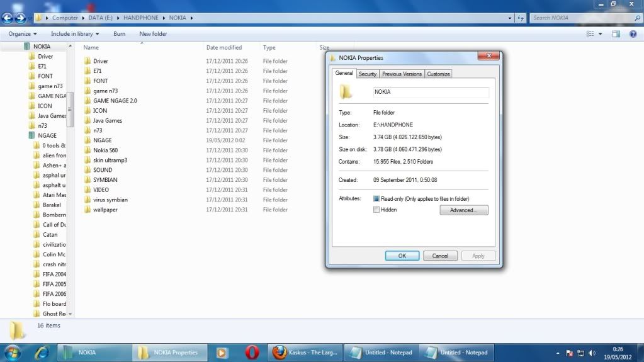Show hidden tray icons arrow
The height and width of the screenshot is (362, 644).
[557, 353]
